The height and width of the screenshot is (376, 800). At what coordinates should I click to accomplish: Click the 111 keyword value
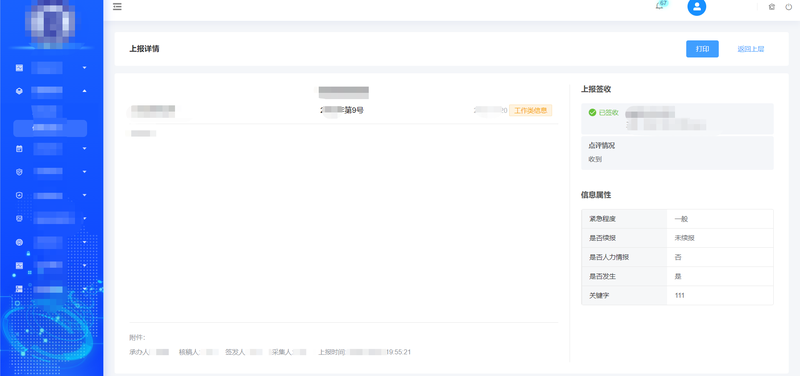coord(679,295)
